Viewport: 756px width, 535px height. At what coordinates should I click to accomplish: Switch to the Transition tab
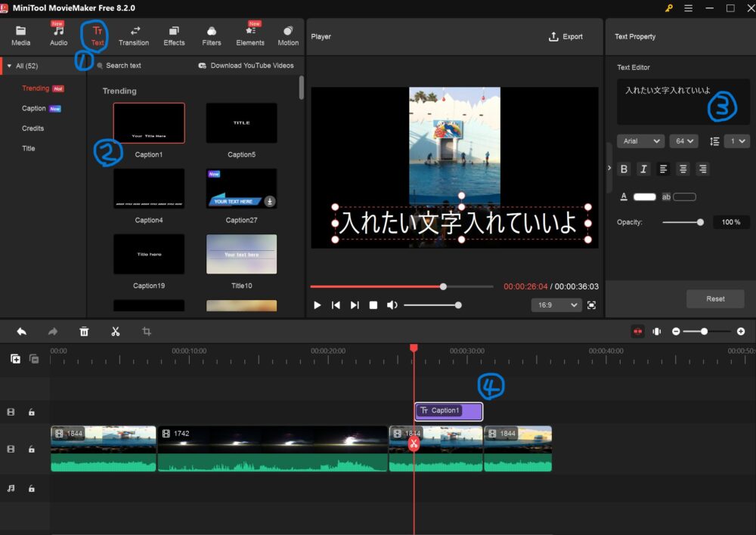[134, 36]
